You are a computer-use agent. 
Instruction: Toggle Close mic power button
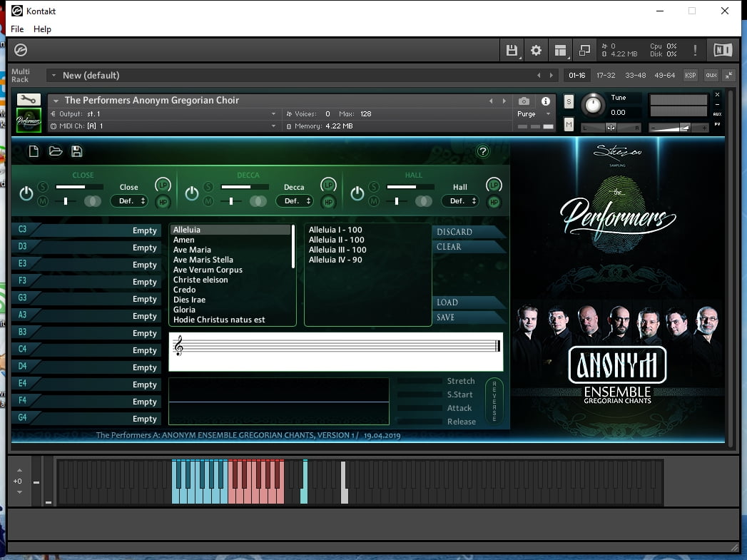tap(26, 193)
